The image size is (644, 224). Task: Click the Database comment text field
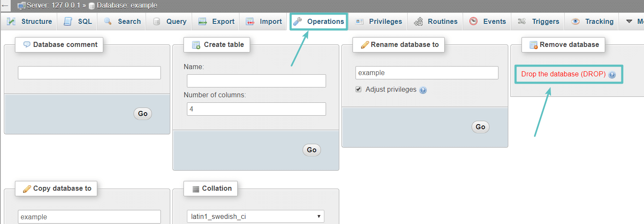[89, 73]
